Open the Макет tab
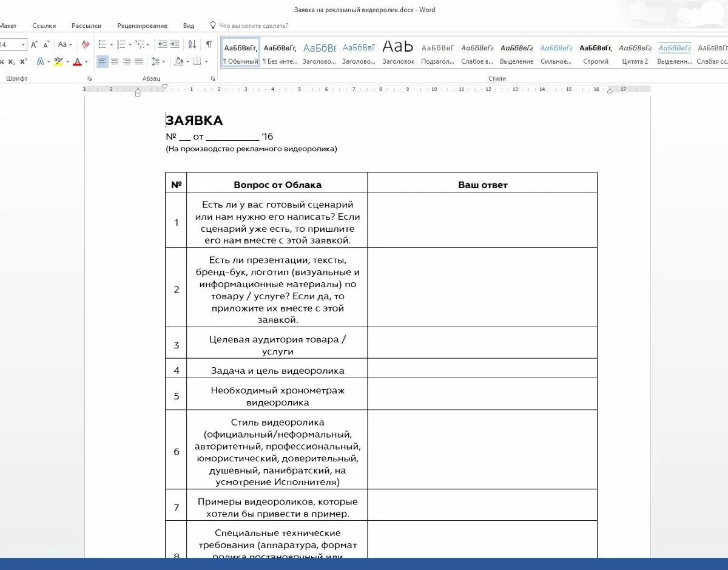The image size is (728, 570). tap(8, 25)
